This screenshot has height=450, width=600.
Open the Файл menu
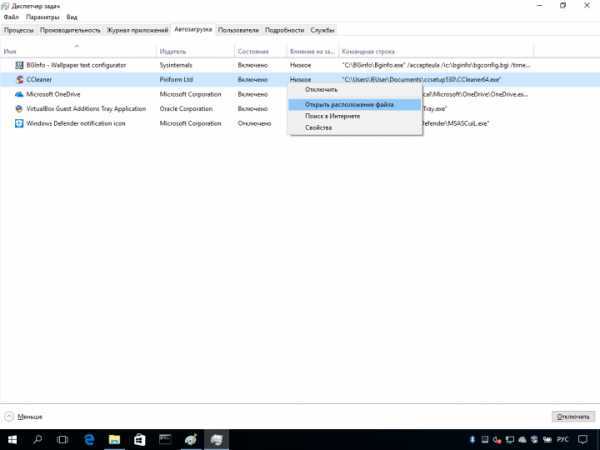(11, 17)
